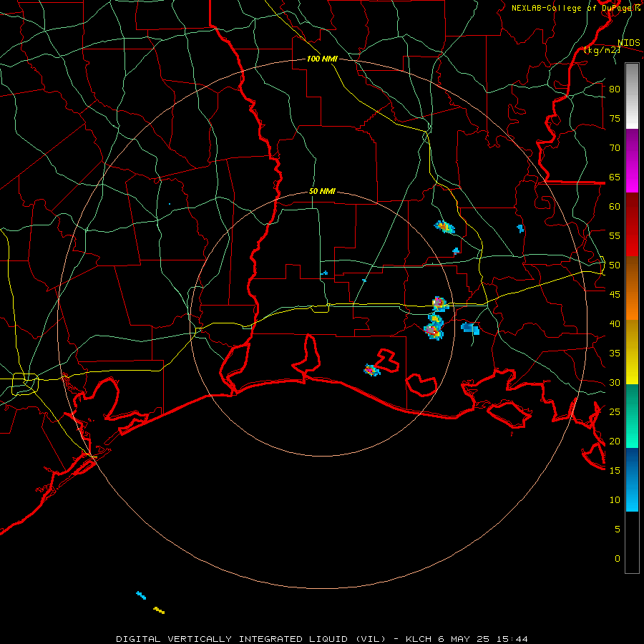Click the scale value 45

click(615, 295)
